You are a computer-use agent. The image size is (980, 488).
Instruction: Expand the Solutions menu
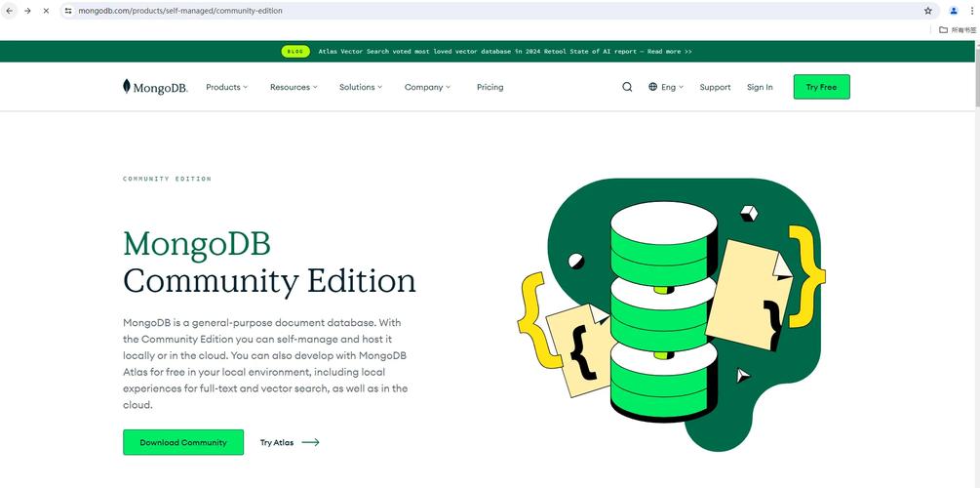click(x=361, y=87)
